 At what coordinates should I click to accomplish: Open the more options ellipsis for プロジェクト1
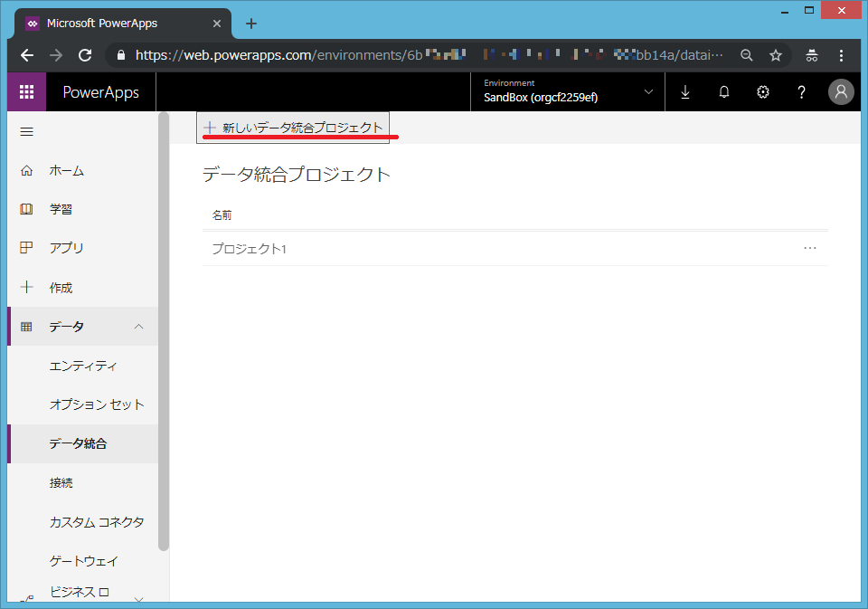[x=810, y=248]
